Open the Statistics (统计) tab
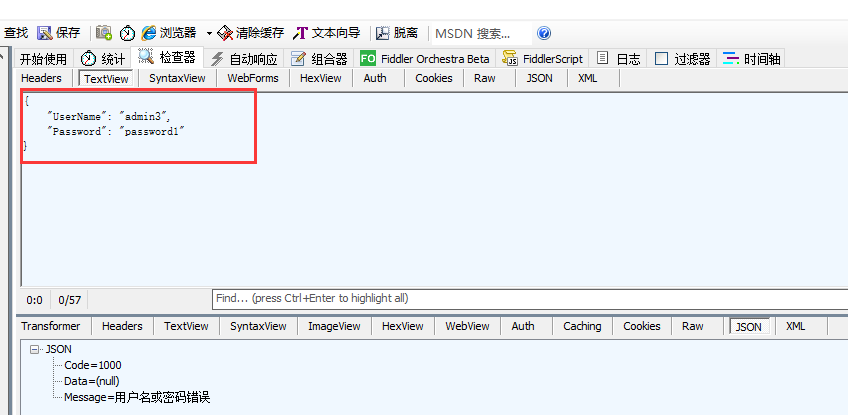Image resolution: width=848 pixels, height=415 pixels. point(103,59)
